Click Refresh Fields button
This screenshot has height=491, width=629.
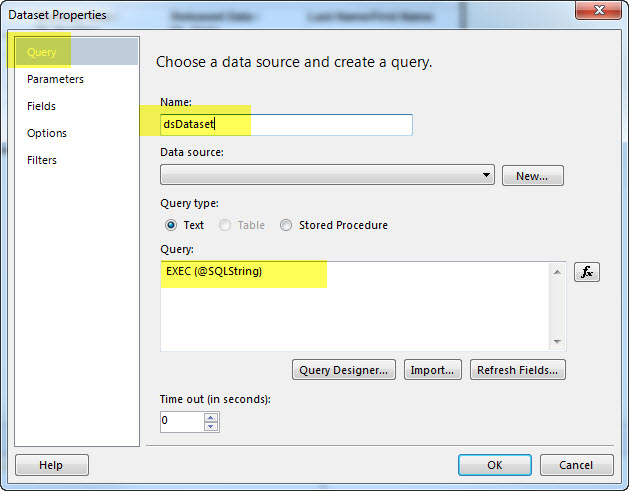(518, 370)
